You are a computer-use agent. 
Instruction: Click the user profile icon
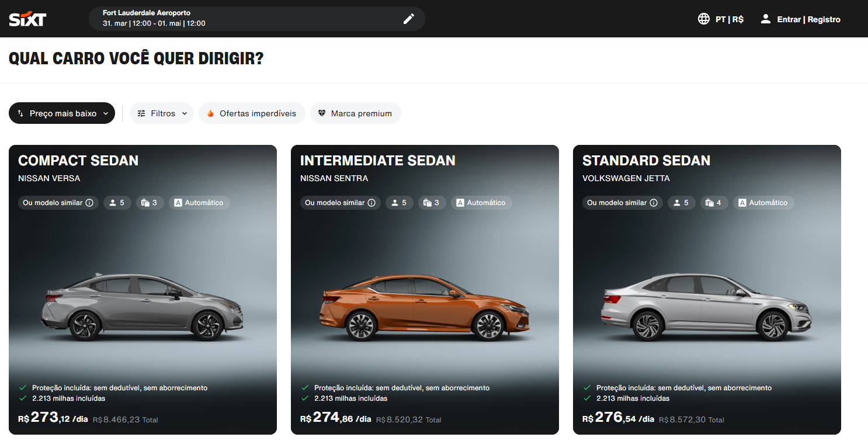tap(765, 19)
